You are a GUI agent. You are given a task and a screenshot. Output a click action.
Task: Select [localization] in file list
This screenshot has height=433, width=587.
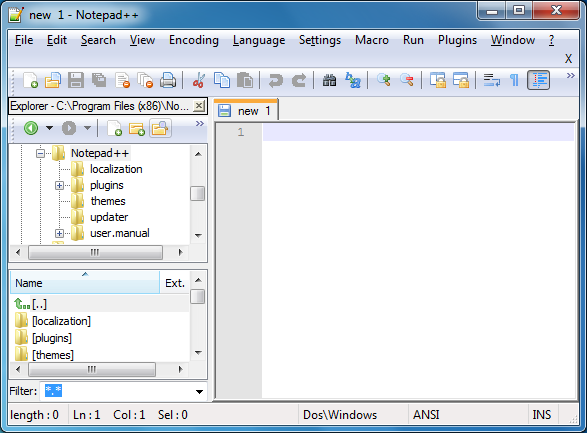click(61, 321)
